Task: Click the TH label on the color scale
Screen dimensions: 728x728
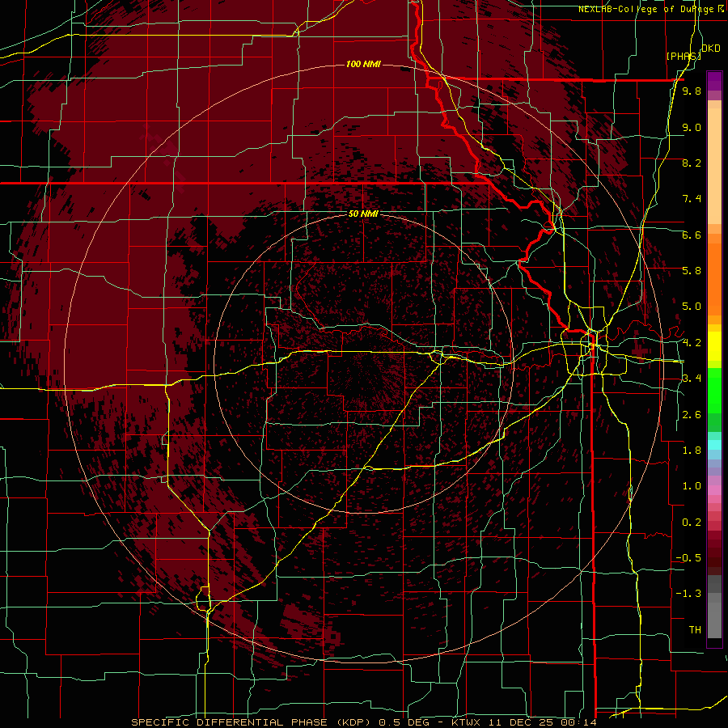Action: click(x=695, y=630)
